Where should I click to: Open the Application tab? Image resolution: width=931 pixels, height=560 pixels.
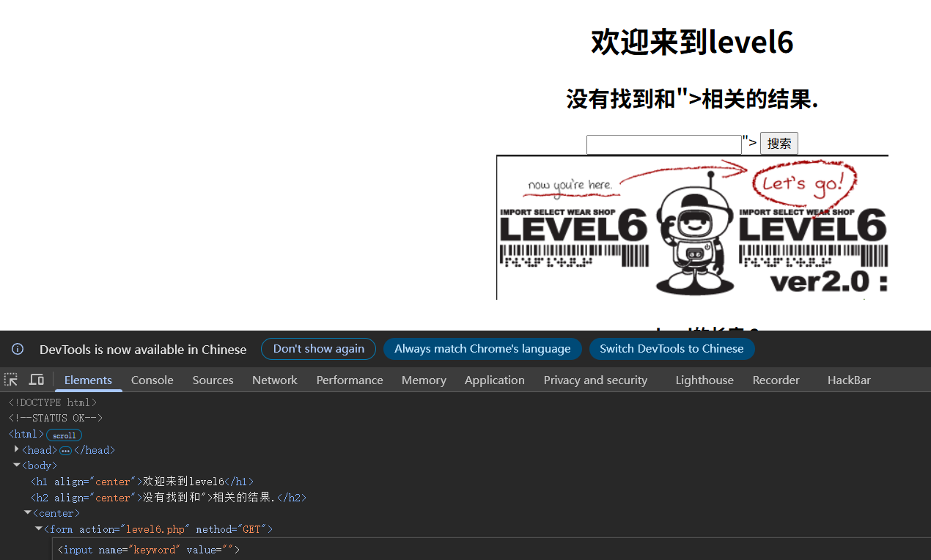point(495,380)
